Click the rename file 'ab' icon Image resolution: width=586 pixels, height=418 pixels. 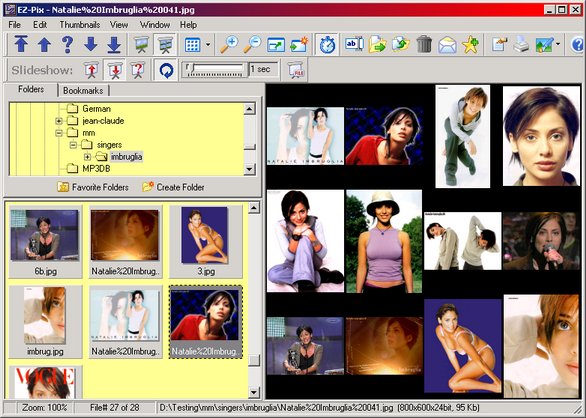[x=354, y=44]
